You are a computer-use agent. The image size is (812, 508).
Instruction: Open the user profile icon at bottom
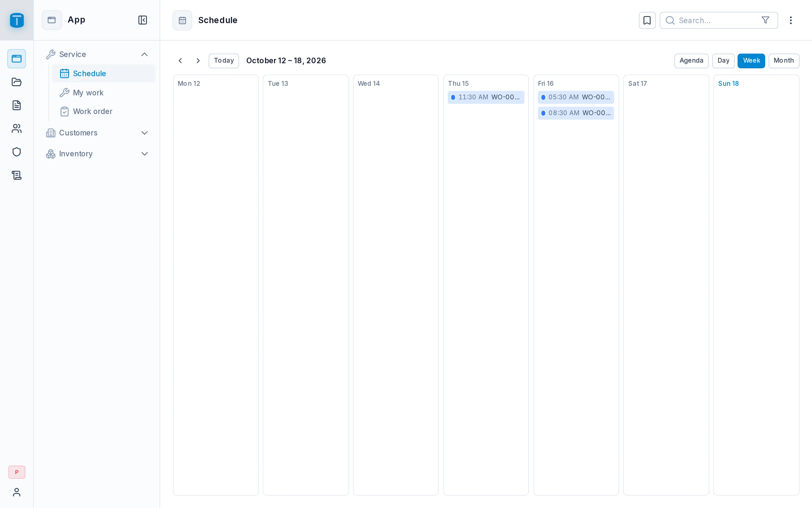point(17,492)
